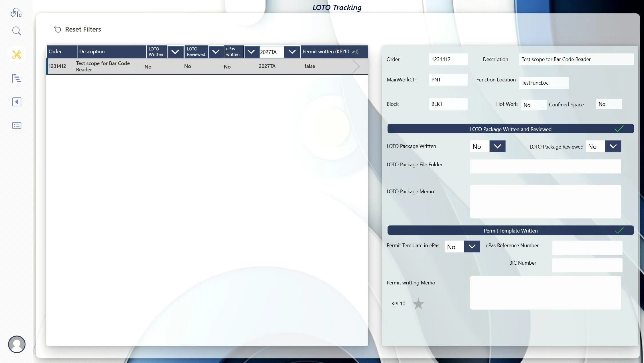The height and width of the screenshot is (363, 644).
Task: Click the KPI 10 label
Action: point(398,304)
